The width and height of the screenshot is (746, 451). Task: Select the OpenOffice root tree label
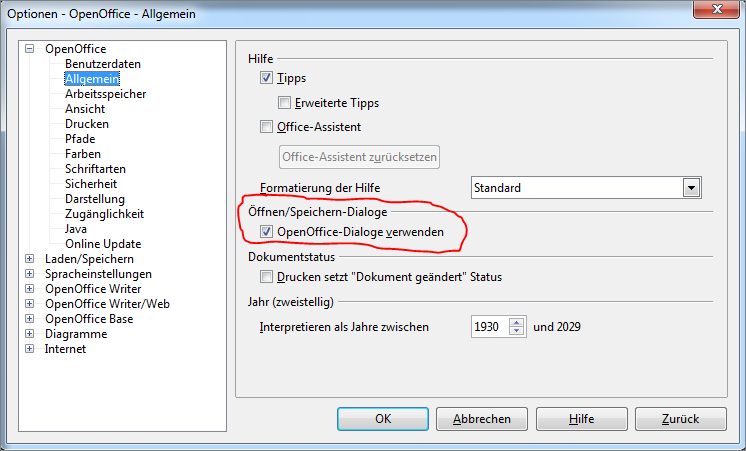click(76, 49)
